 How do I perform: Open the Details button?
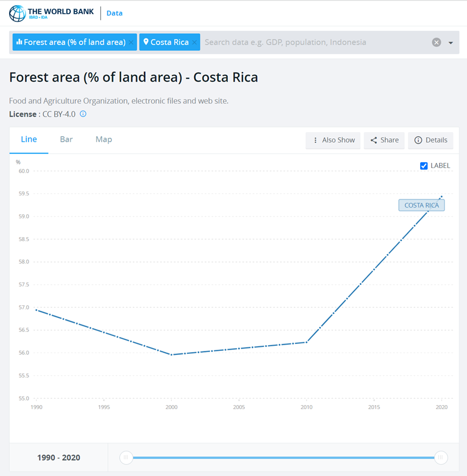[430, 140]
